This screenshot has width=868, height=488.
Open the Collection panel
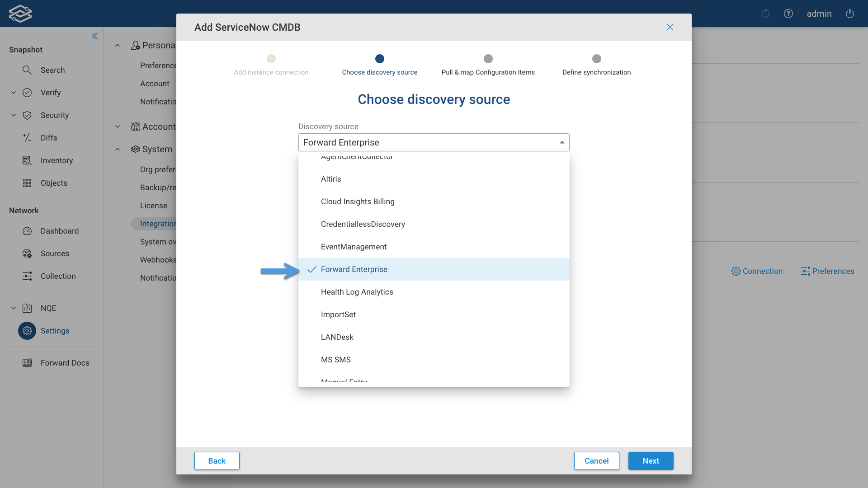[58, 276]
